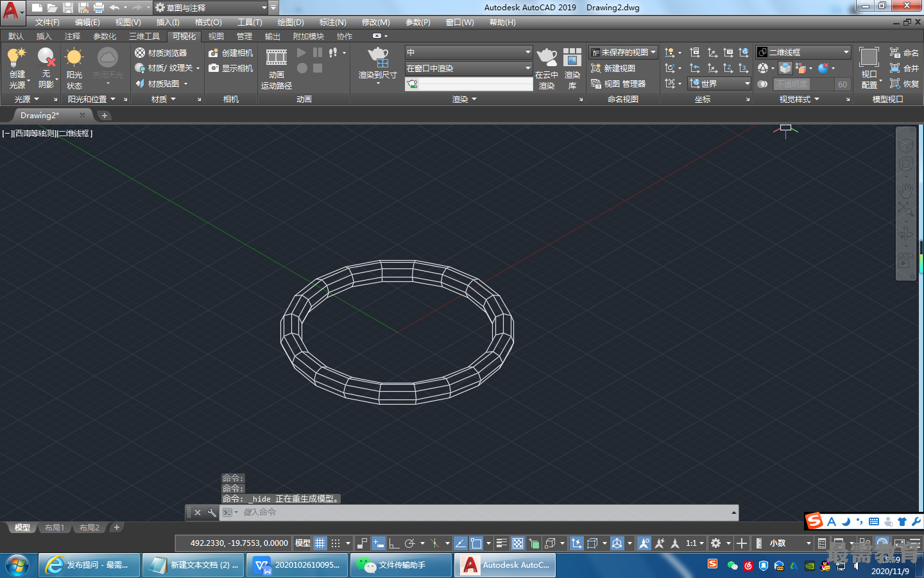Toggle object snap tracking in status bar
The height and width of the screenshot is (578, 924).
pos(460,543)
